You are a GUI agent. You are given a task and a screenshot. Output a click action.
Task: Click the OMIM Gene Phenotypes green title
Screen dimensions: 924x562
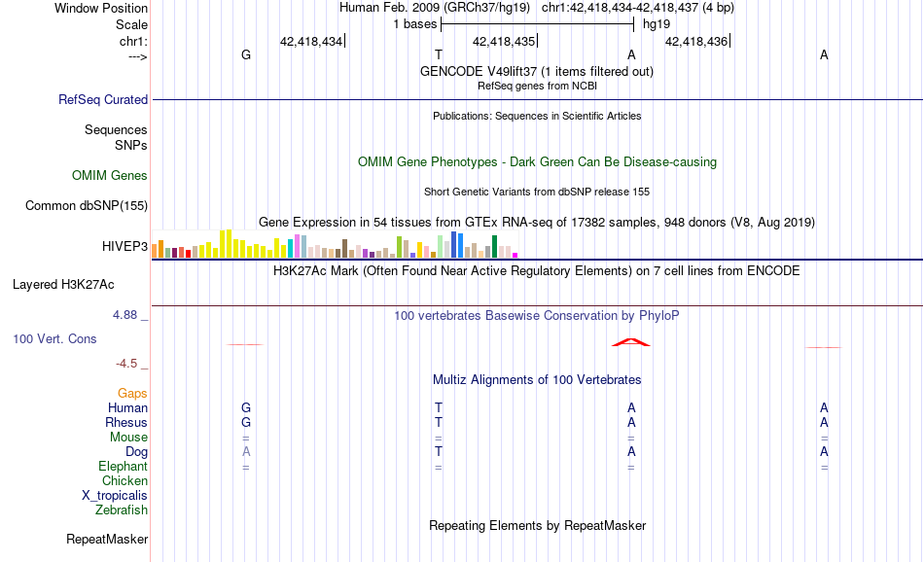[x=537, y=162]
